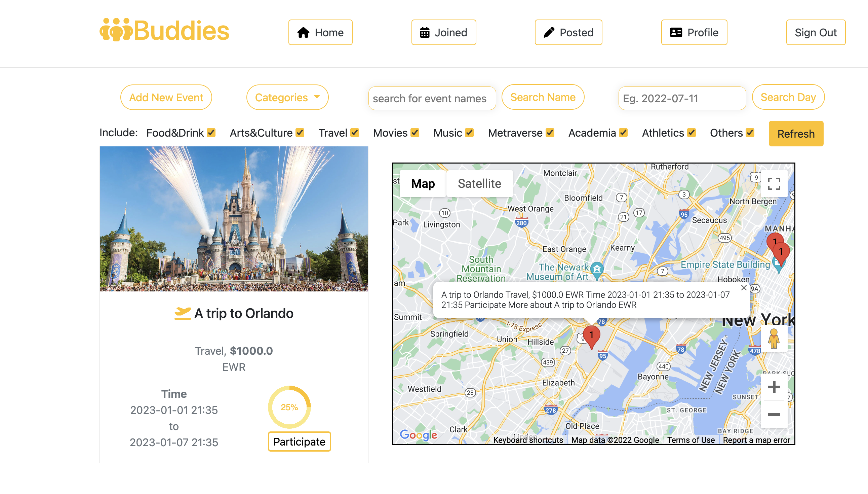This screenshot has width=868, height=494.
Task: Click the Participate button
Action: click(x=299, y=442)
